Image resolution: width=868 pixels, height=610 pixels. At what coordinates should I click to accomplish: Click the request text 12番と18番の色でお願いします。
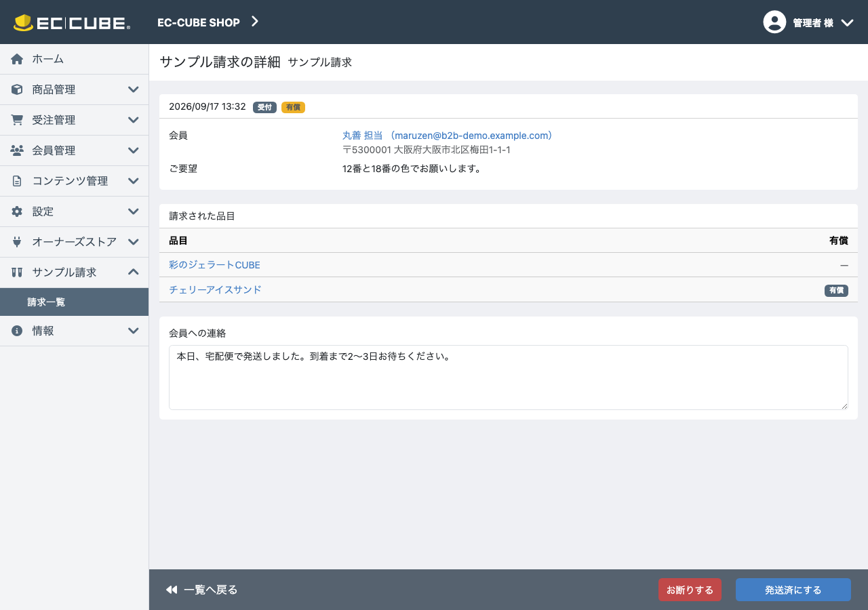click(412, 169)
